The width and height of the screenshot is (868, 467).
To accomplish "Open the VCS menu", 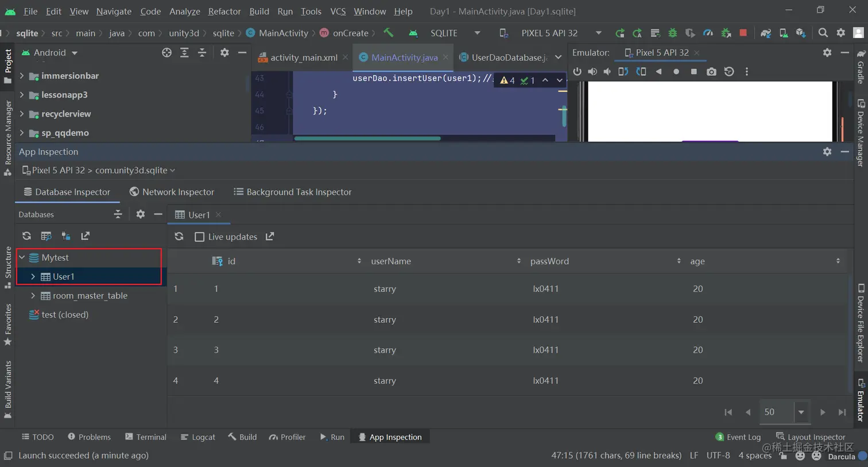I will (x=338, y=11).
